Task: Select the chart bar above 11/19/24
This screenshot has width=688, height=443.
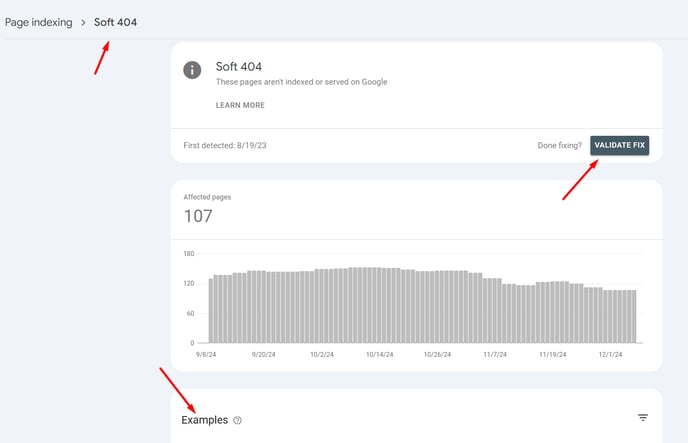Action: coord(552,312)
